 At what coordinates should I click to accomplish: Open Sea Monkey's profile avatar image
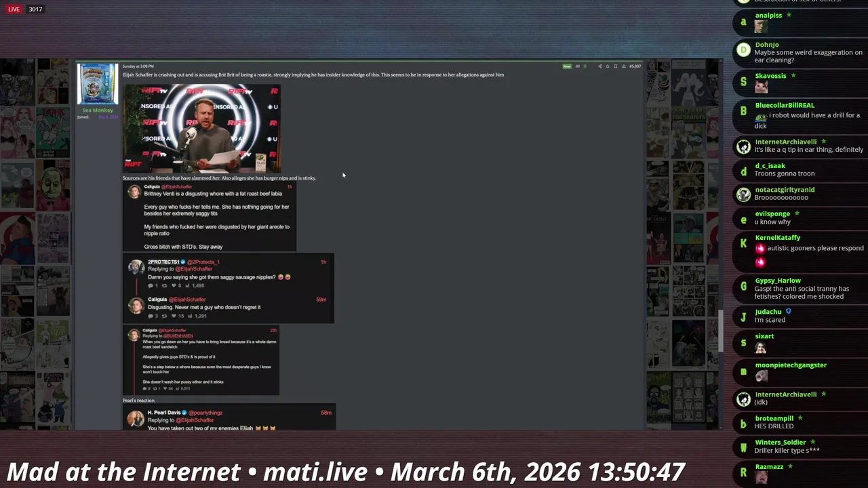point(98,84)
